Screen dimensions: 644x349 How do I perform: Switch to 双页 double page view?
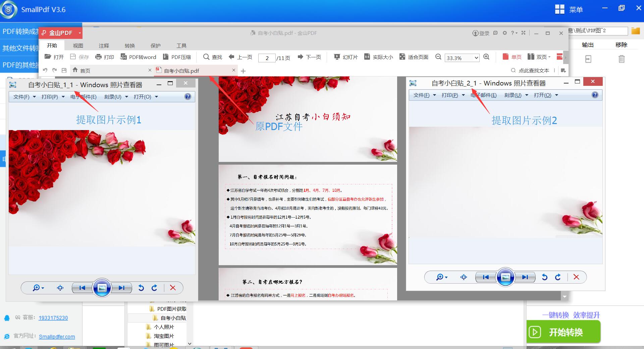tap(538, 57)
